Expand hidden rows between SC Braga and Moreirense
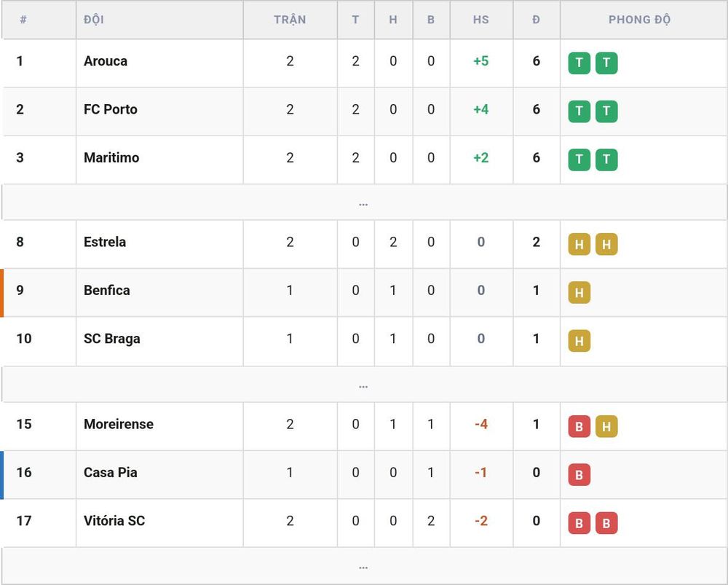Screen dimensions: 728x585 click(364, 384)
